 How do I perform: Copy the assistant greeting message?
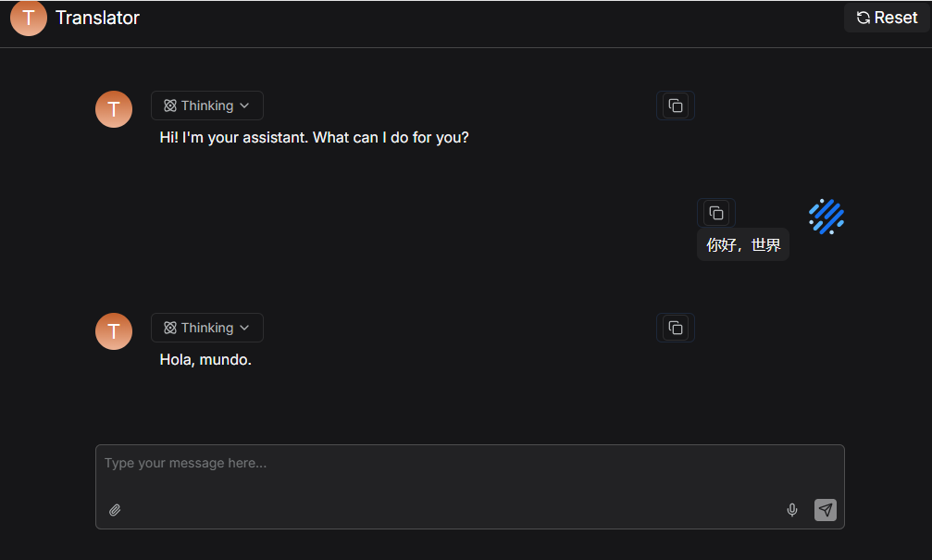(676, 106)
